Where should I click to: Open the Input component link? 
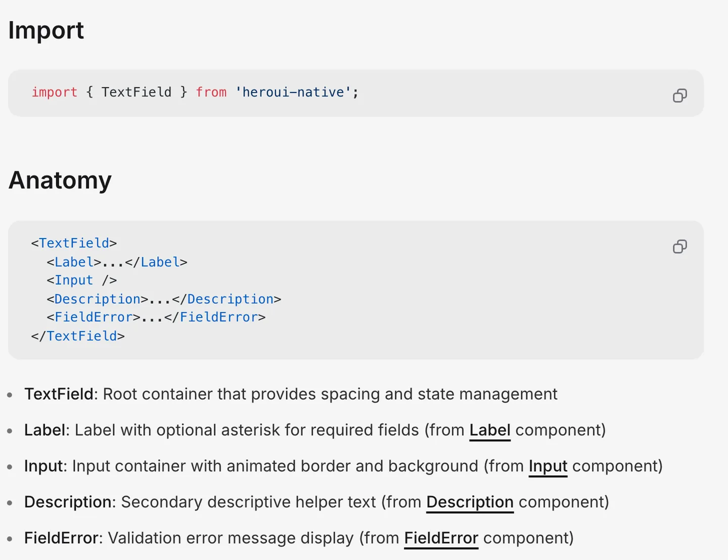pyautogui.click(x=548, y=466)
